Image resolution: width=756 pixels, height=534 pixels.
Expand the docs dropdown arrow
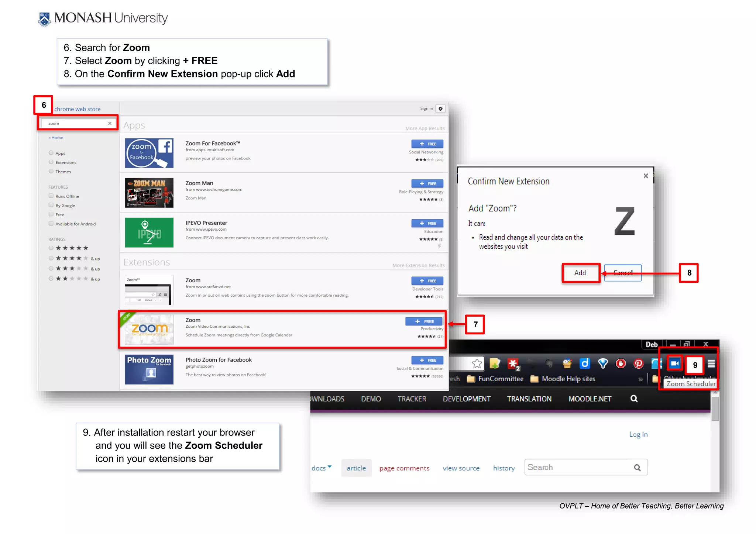[x=330, y=467]
